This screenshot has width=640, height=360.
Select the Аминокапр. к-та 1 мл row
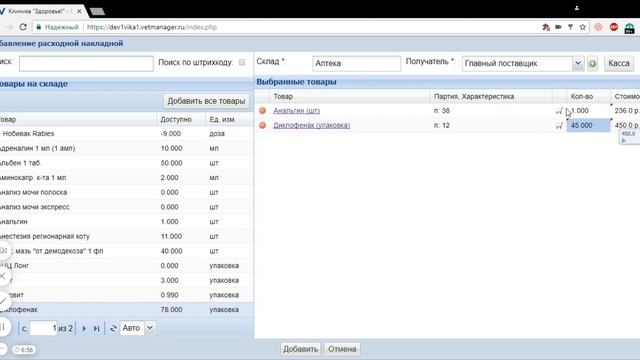click(127, 178)
